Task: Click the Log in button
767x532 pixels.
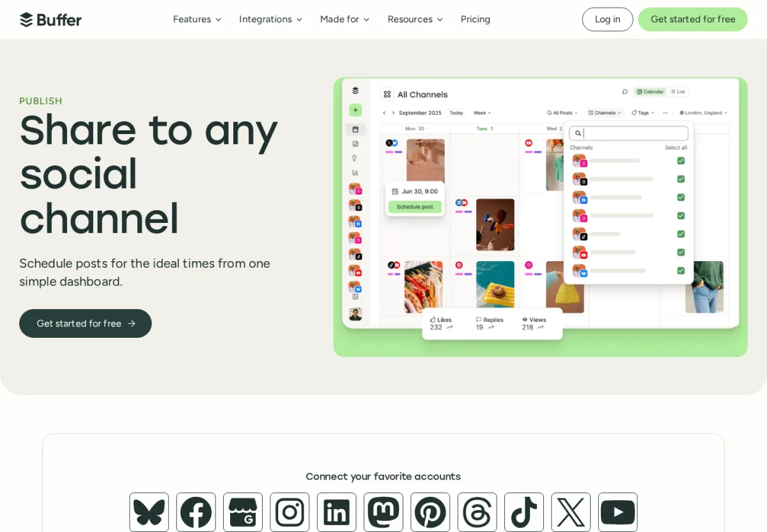Action: pos(607,19)
